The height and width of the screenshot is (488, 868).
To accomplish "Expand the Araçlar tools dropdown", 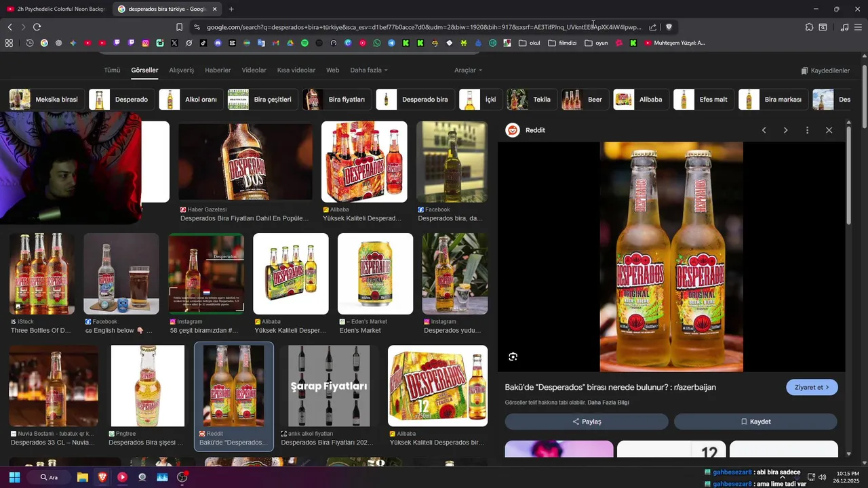I will 468,70.
